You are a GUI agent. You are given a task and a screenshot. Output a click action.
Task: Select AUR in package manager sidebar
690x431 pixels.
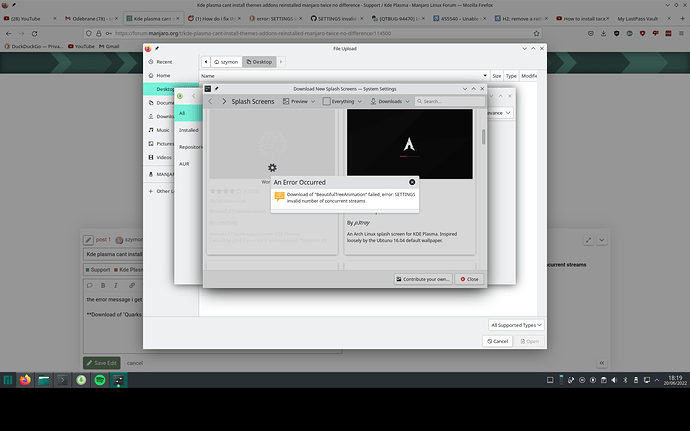tap(188, 164)
